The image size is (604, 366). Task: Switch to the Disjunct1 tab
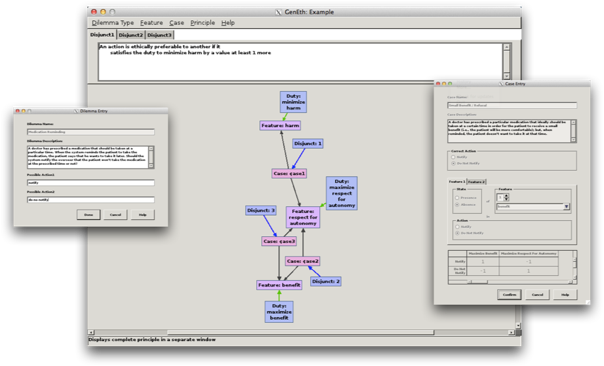102,35
